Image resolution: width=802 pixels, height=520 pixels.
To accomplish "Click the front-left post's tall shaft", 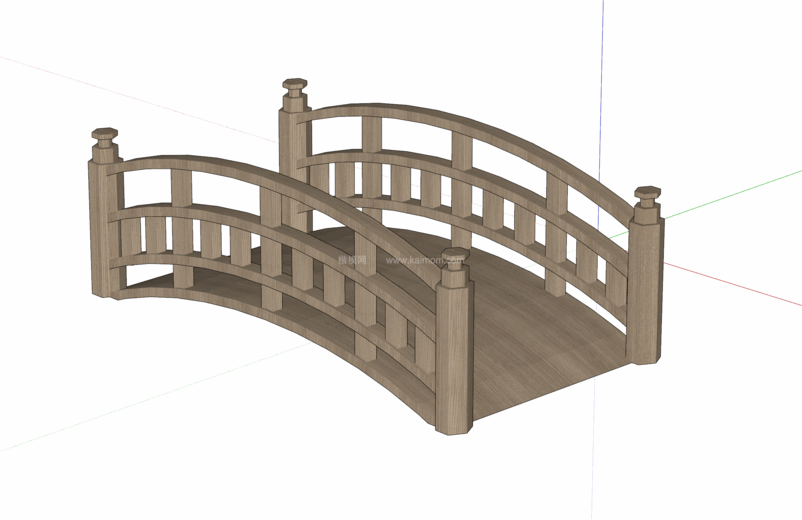I will [103, 230].
